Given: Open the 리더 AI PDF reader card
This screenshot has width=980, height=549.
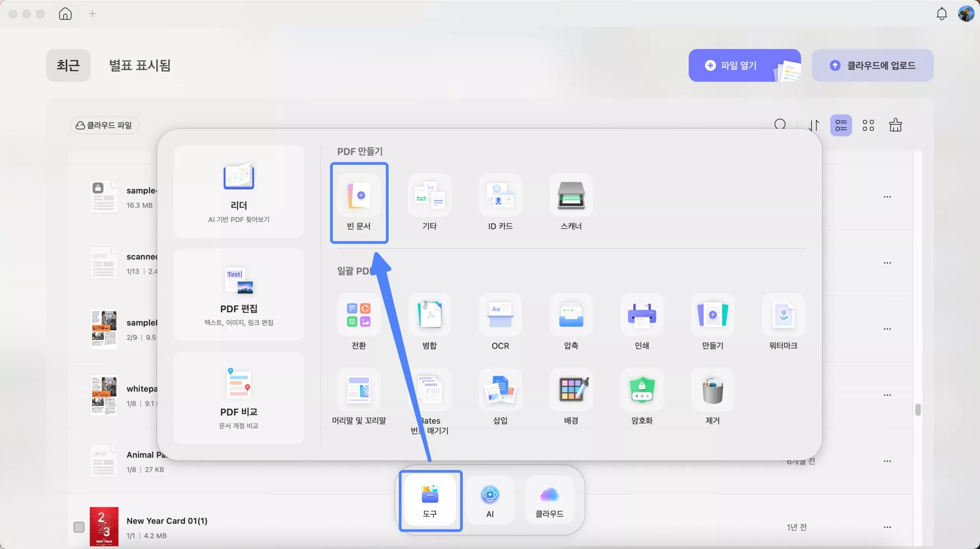Looking at the screenshot, I should coord(239,192).
